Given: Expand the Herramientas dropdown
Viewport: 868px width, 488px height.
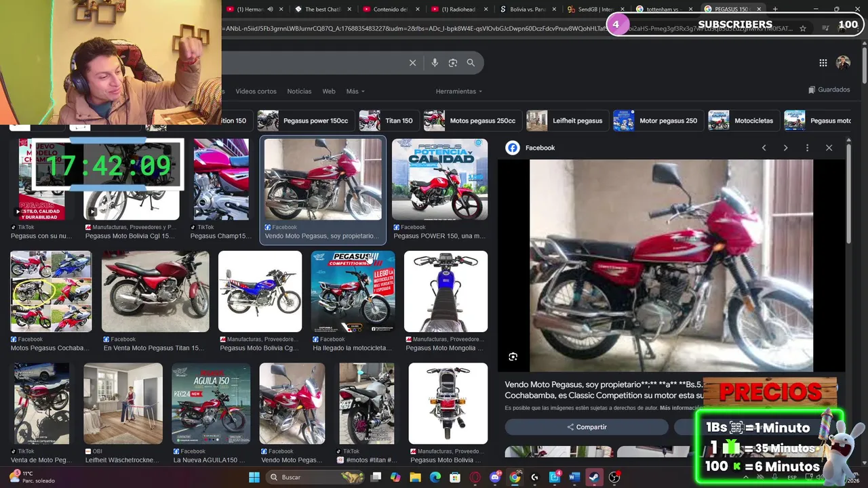Looking at the screenshot, I should pos(459,91).
